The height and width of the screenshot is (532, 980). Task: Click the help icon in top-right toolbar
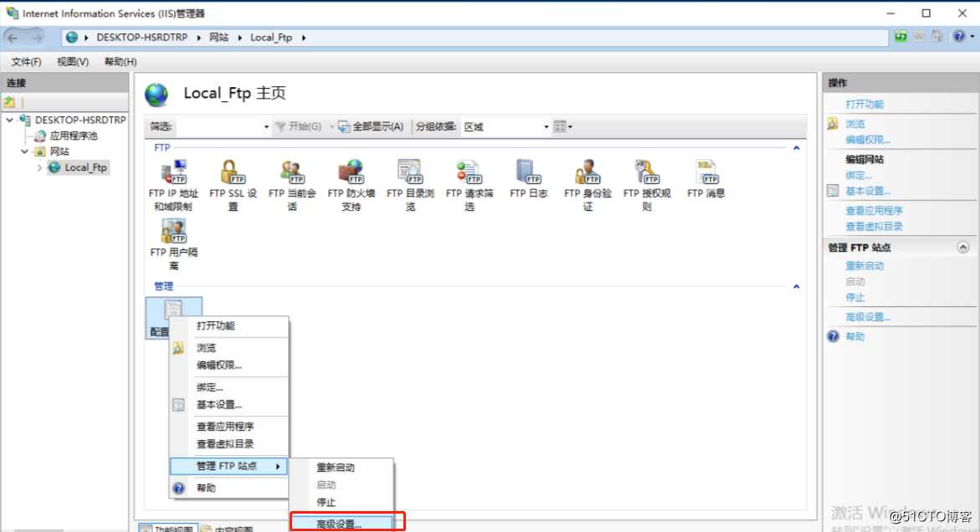pyautogui.click(x=959, y=36)
